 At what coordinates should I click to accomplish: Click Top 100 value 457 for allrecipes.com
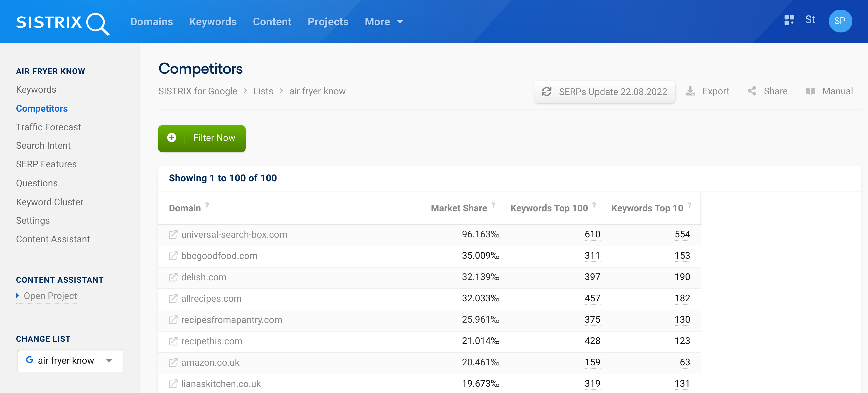click(592, 298)
